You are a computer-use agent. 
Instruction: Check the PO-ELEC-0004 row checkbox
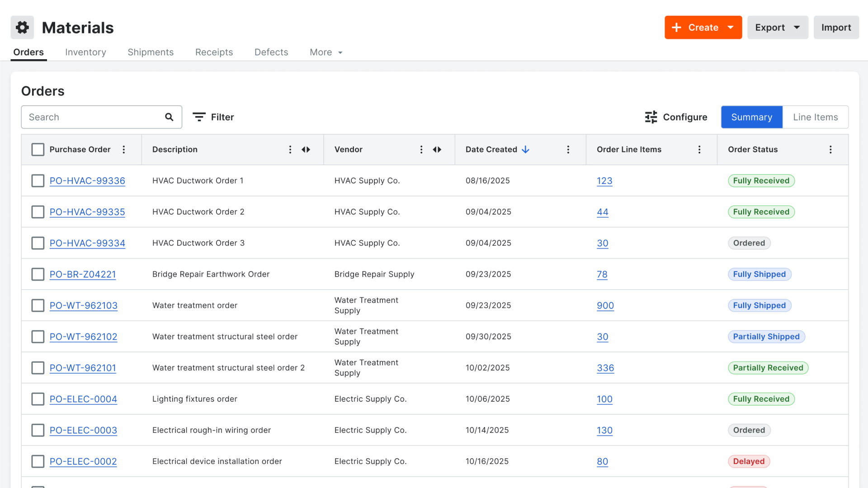38,399
